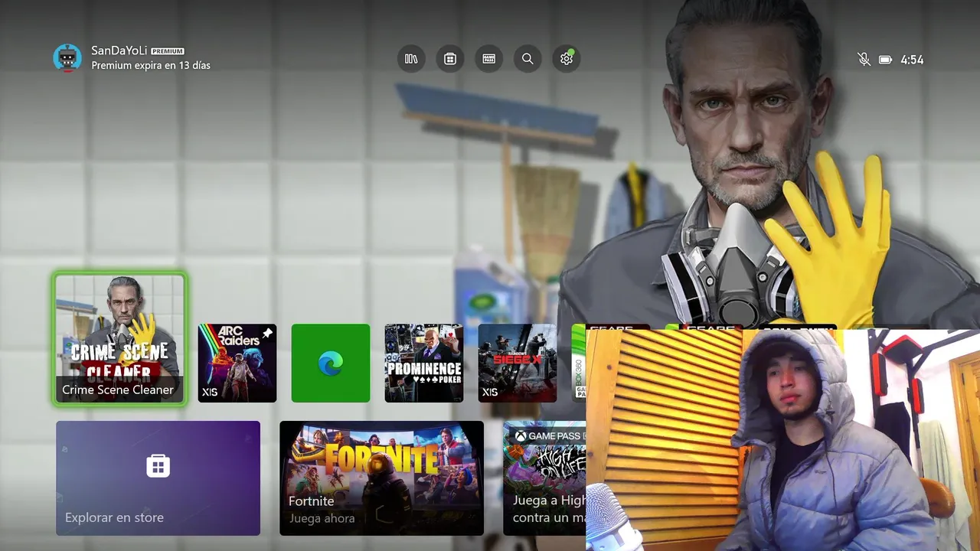
Task: Click the PREMIUM badge next to gamertag
Action: tap(167, 51)
